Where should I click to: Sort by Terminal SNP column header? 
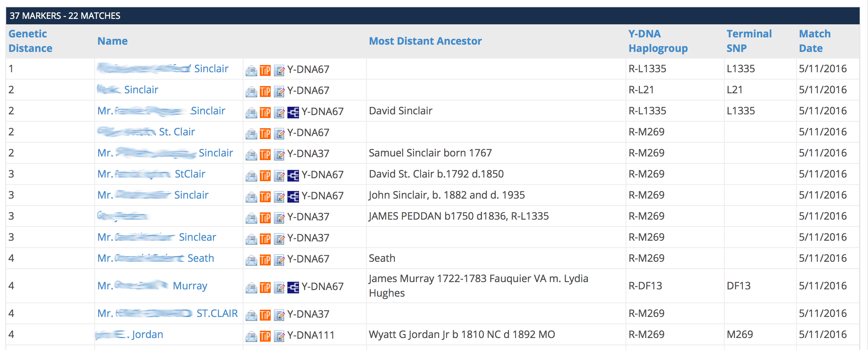tap(749, 41)
